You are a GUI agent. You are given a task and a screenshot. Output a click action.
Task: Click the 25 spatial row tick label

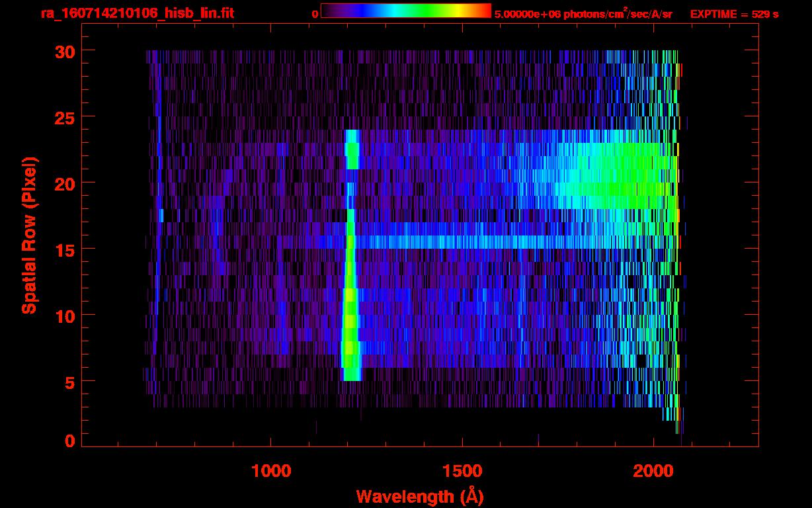[x=64, y=117]
